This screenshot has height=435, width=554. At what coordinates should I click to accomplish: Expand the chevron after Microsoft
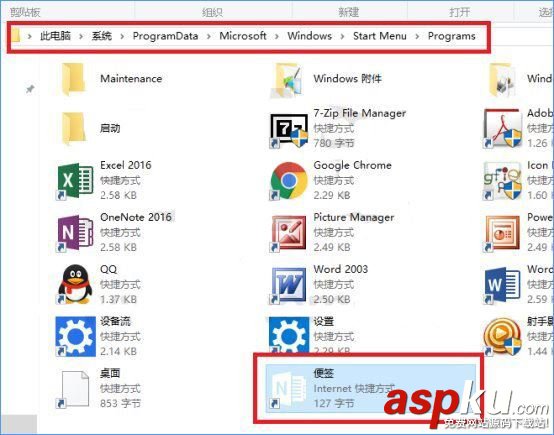[x=277, y=36]
